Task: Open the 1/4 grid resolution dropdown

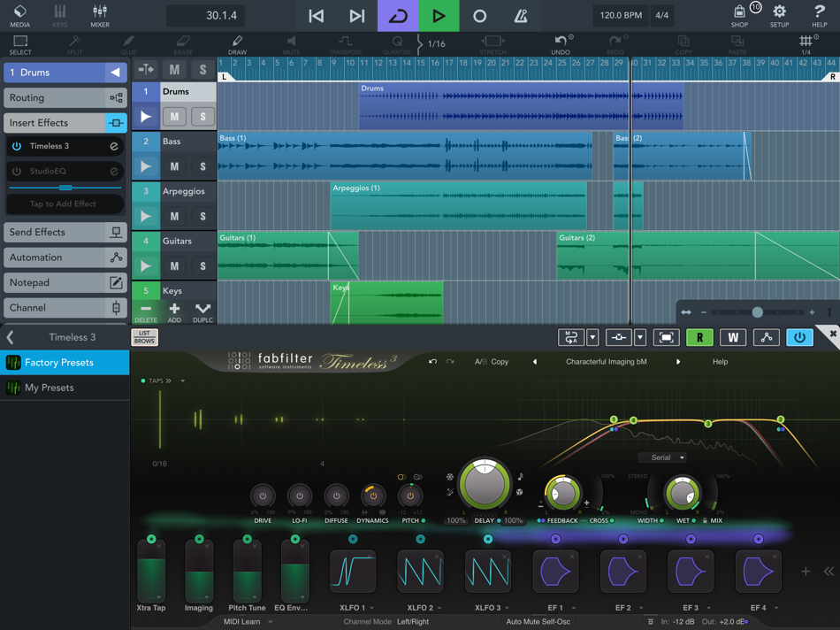Action: coord(807,42)
